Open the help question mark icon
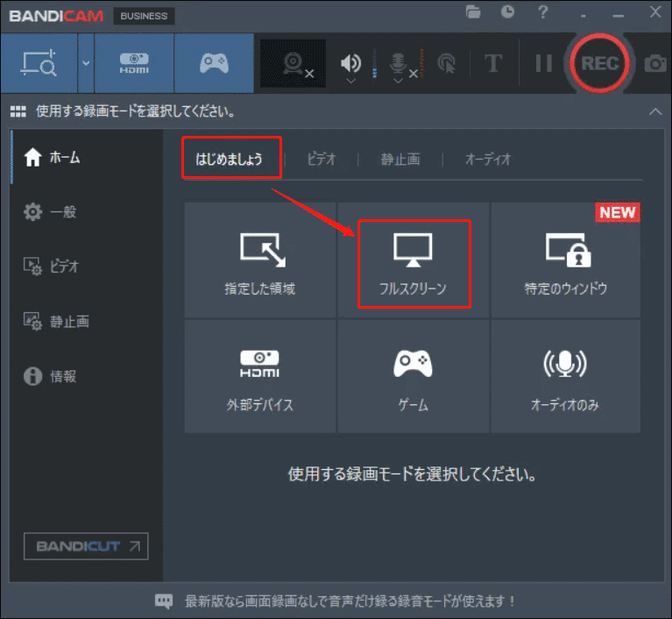Screen dimensions: 672x619 pyautogui.click(x=543, y=12)
